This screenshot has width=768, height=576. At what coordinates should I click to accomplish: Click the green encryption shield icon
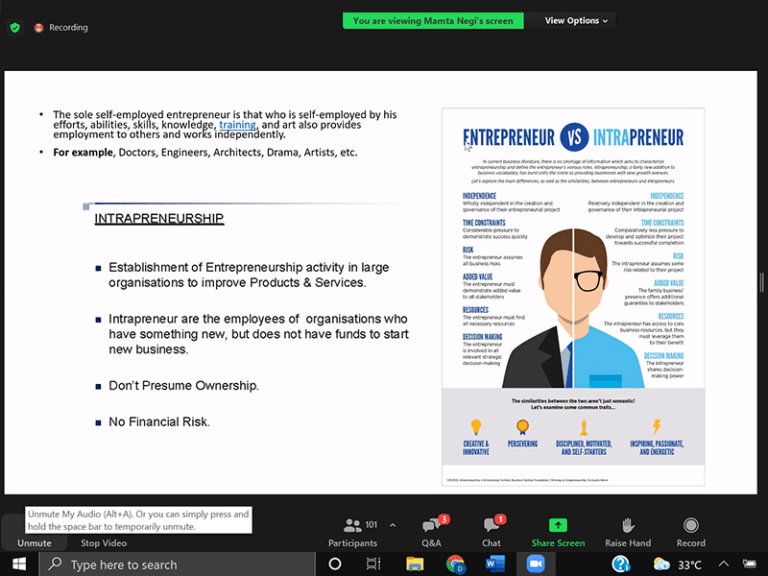pos(15,27)
